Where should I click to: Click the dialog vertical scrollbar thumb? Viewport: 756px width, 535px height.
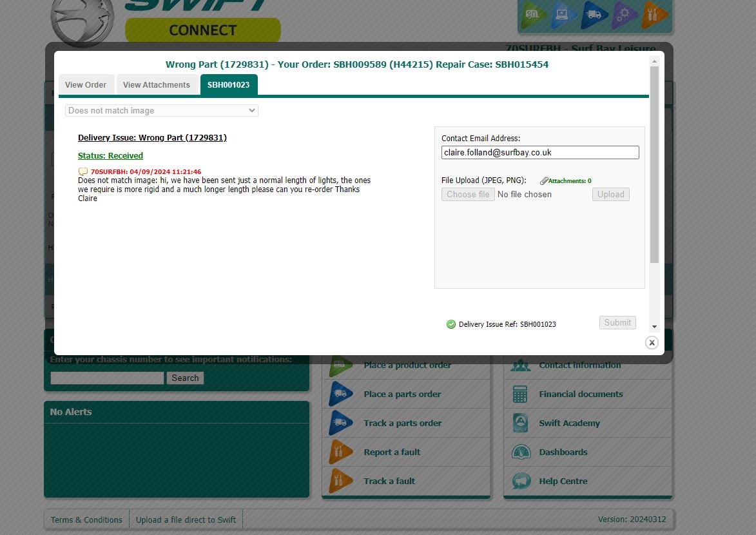tap(654, 164)
